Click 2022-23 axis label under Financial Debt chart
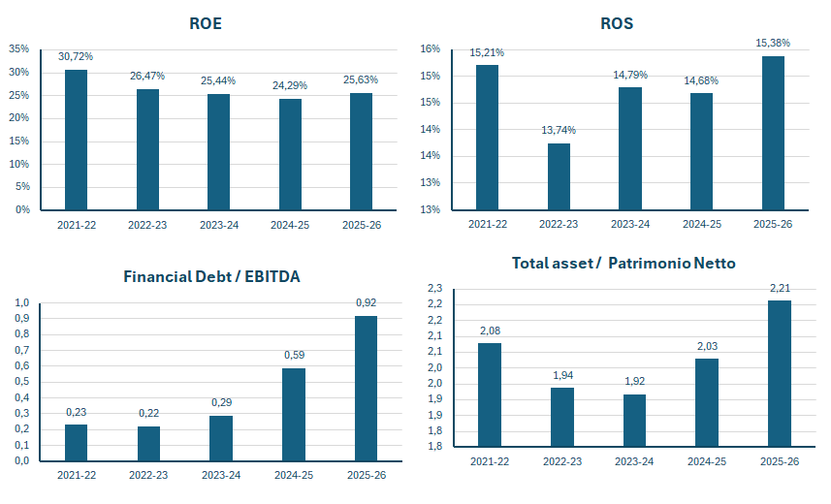831x504 pixels. [x=148, y=475]
